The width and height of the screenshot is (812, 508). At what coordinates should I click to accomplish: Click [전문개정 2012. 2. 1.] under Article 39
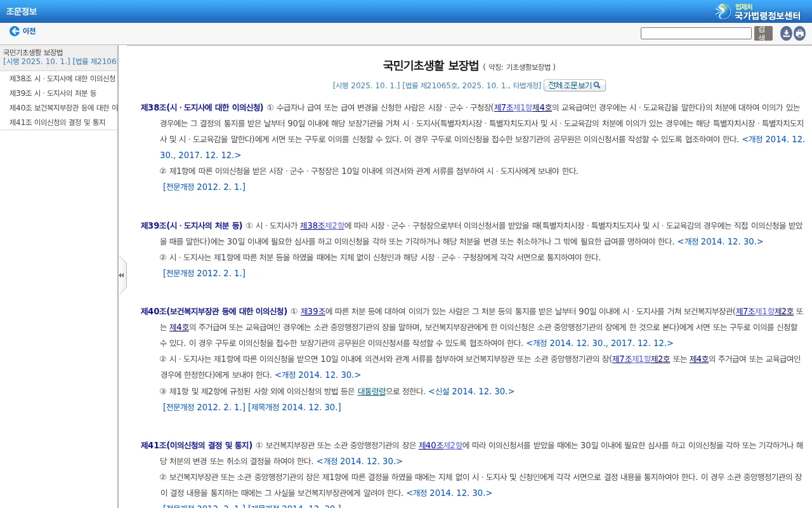204,273
